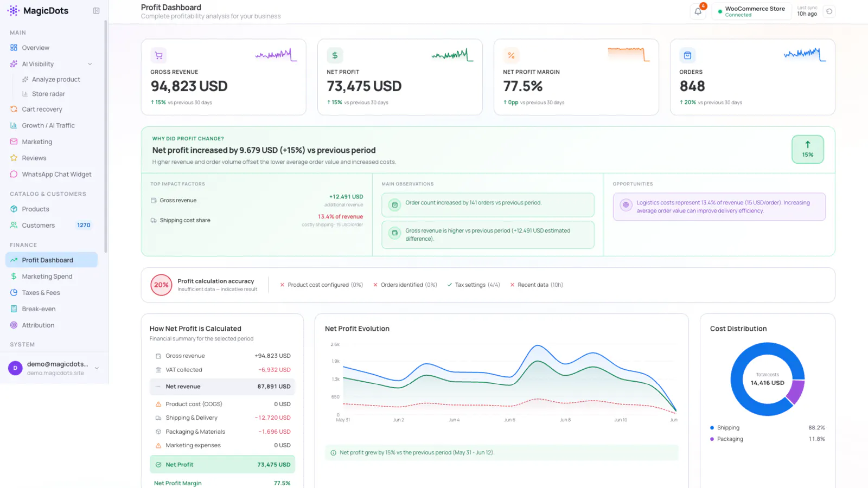Click the 15% upward arrow badge
The width and height of the screenshot is (868, 488).
[x=807, y=149]
